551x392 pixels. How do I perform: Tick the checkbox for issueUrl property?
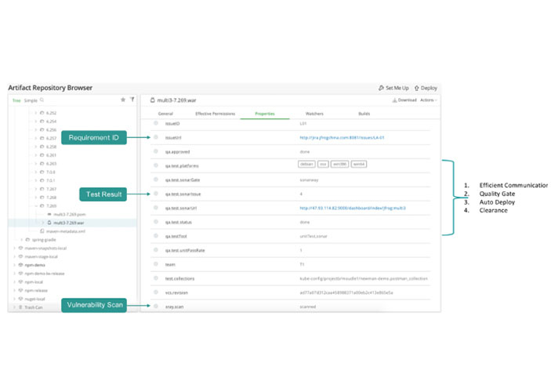pyautogui.click(x=156, y=137)
